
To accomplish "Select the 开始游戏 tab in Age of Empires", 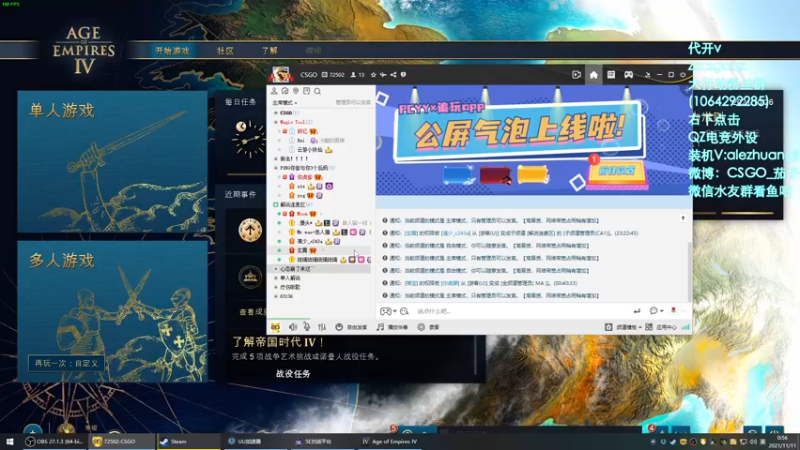I will coord(172,51).
